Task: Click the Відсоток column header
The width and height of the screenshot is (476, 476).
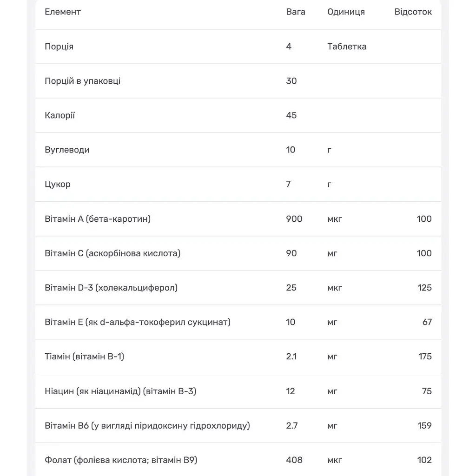Action: [x=413, y=12]
